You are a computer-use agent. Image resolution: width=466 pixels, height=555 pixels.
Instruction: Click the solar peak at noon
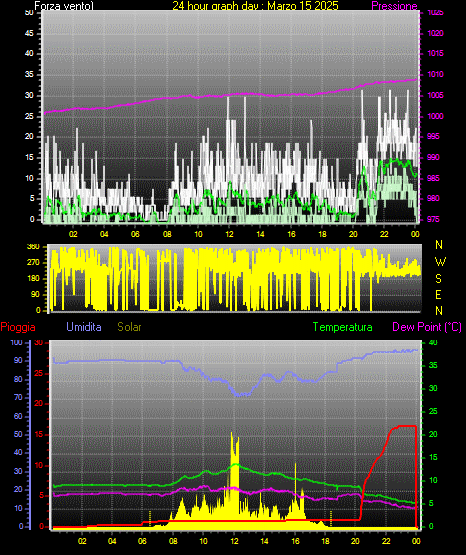point(232,434)
